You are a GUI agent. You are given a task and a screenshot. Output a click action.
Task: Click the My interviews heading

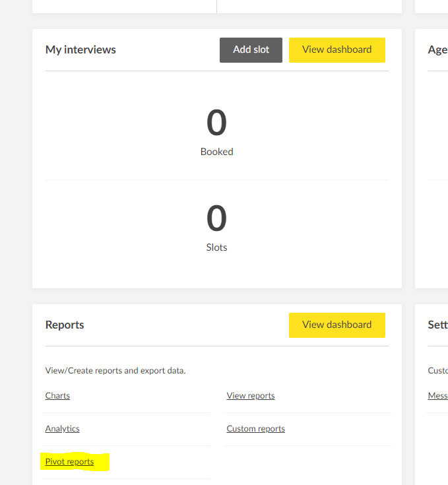(80, 50)
